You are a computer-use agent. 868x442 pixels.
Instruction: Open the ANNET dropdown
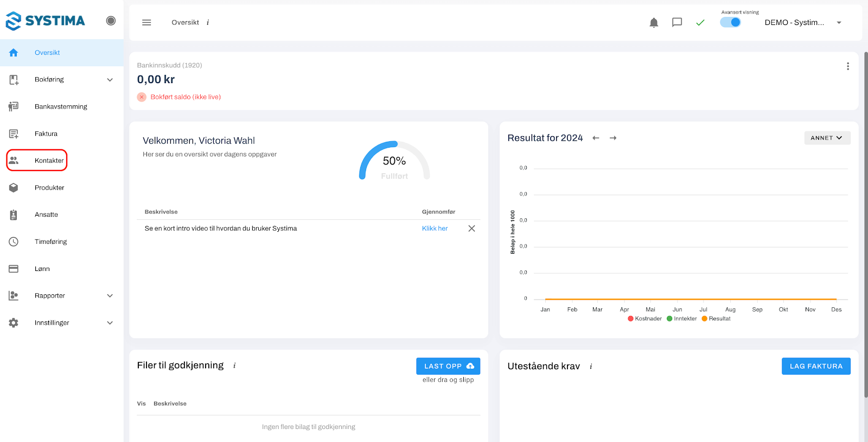[827, 138]
